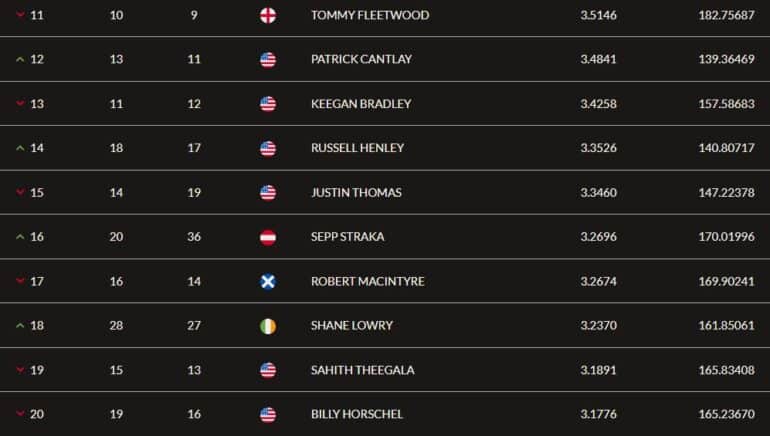Select the Russell Henley name link

(x=358, y=148)
